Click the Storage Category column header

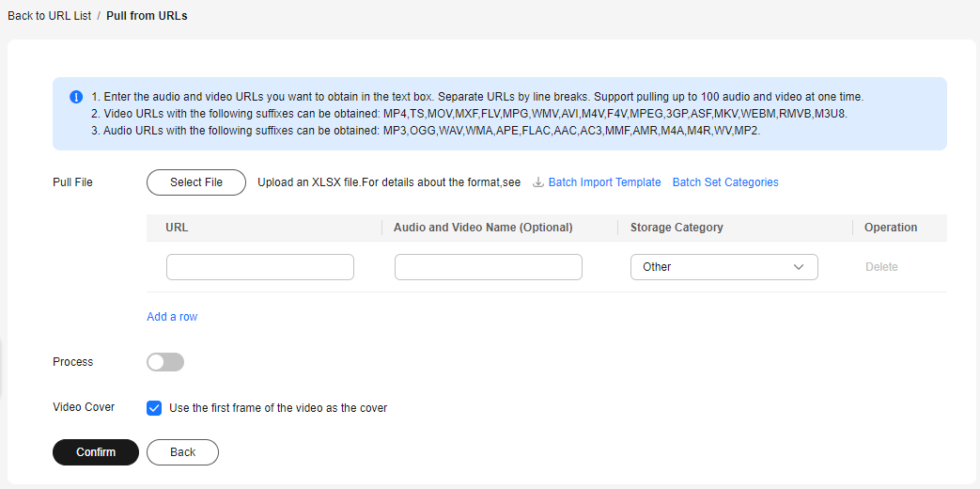(x=677, y=228)
